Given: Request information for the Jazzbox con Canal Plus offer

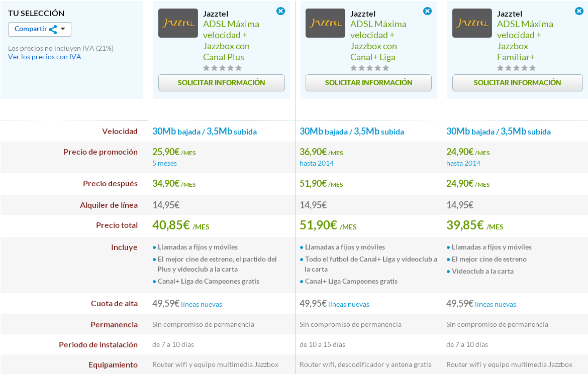Looking at the screenshot, I should click(x=221, y=83).
